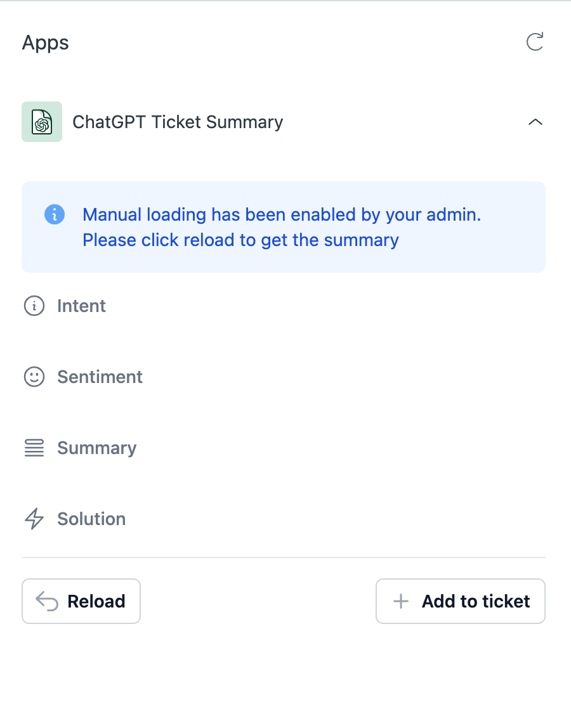
Task: Select the Intent label
Action: click(81, 306)
